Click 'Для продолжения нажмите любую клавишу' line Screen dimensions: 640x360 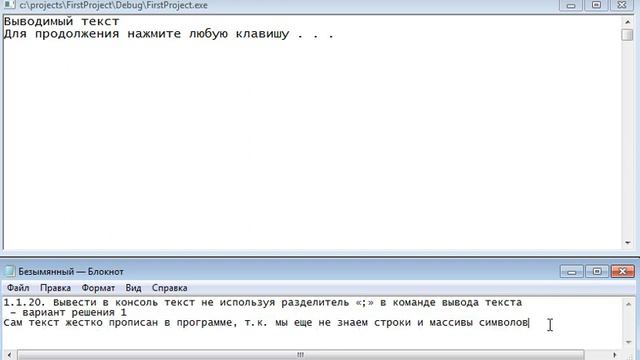point(169,34)
